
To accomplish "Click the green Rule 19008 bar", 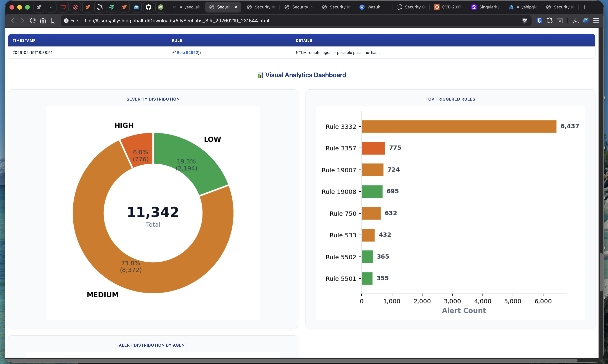I will tap(372, 192).
